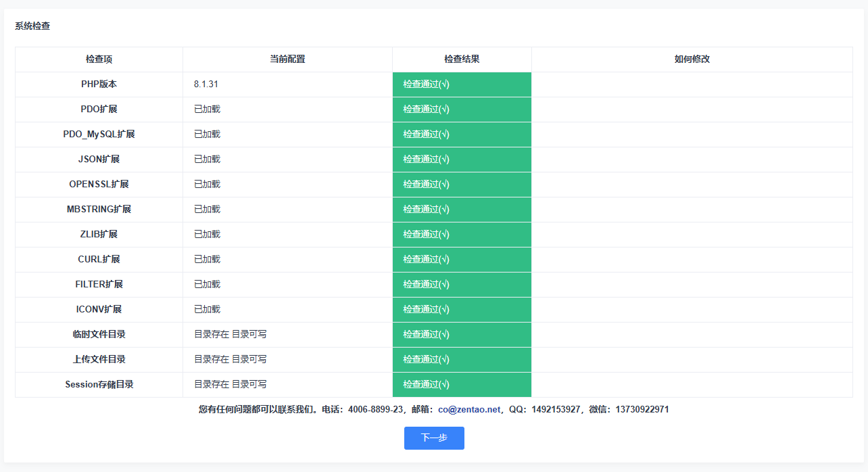The width and height of the screenshot is (868, 472).
Task: Click the ICONV扩展 row label
Action: click(x=99, y=310)
